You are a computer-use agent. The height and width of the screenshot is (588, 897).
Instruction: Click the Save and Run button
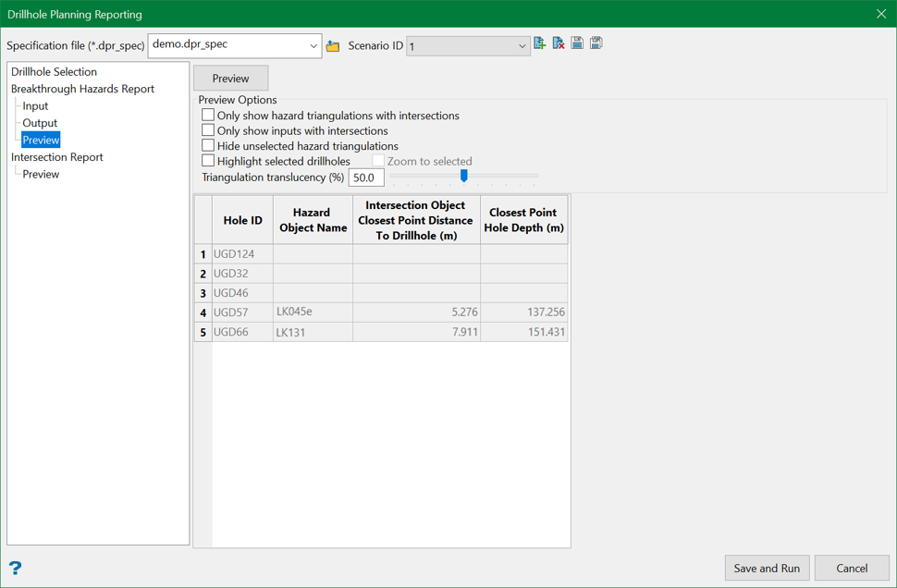(x=767, y=568)
